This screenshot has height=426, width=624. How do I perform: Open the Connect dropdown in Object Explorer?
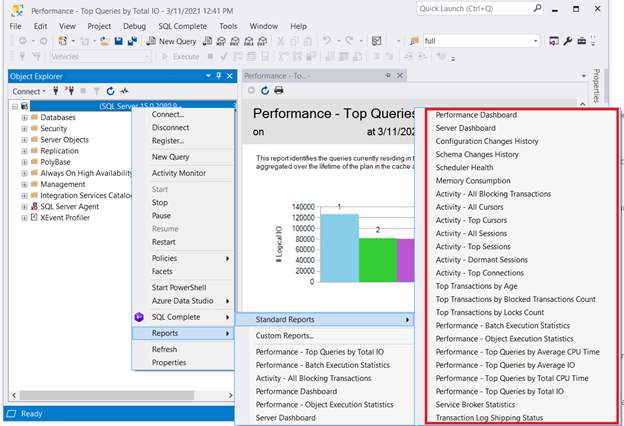pyautogui.click(x=29, y=91)
